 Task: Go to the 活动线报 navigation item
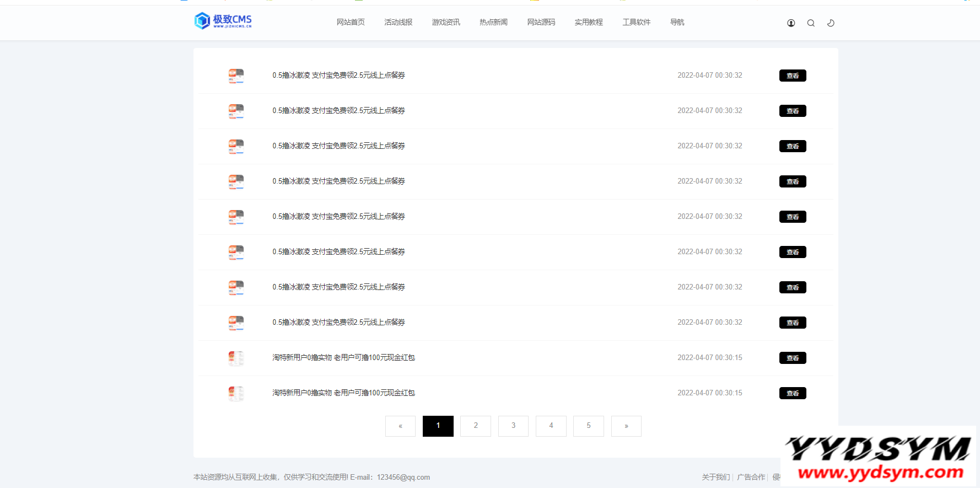[x=398, y=22]
